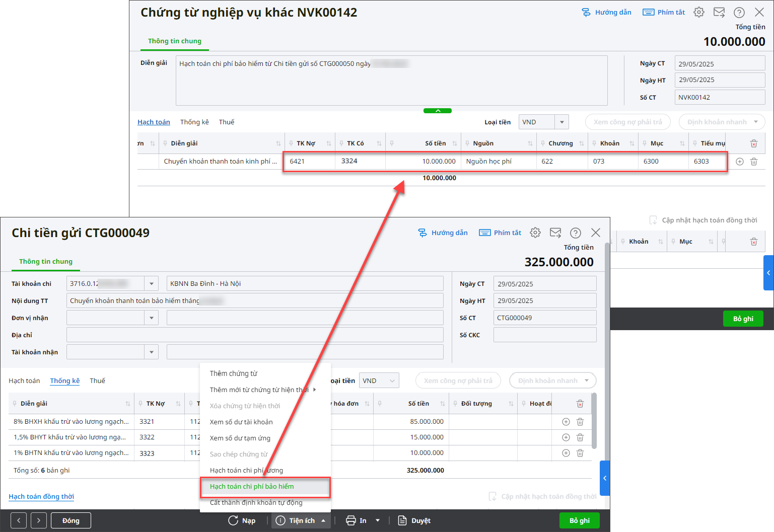
Task: Click Đóng button in CTG000049 window
Action: 71,520
